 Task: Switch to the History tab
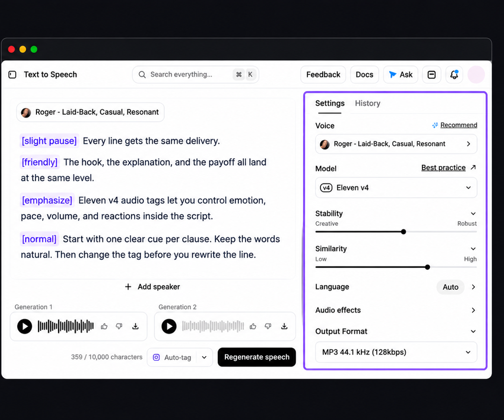(368, 103)
